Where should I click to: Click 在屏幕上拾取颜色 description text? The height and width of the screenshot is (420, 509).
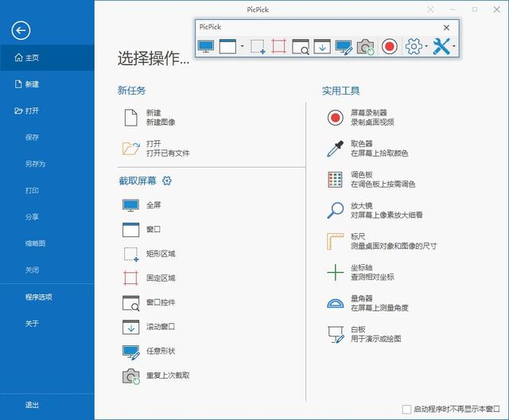pos(379,154)
